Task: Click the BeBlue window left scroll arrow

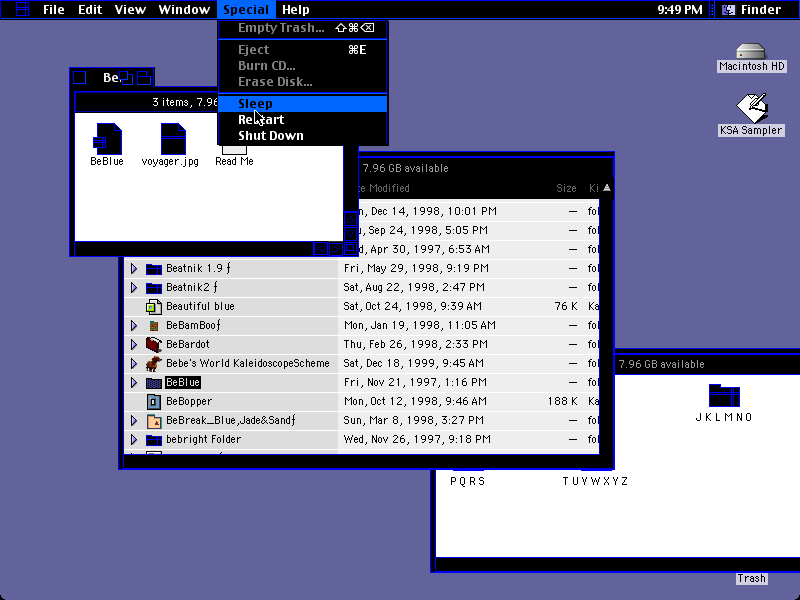Action: pyautogui.click(x=320, y=248)
